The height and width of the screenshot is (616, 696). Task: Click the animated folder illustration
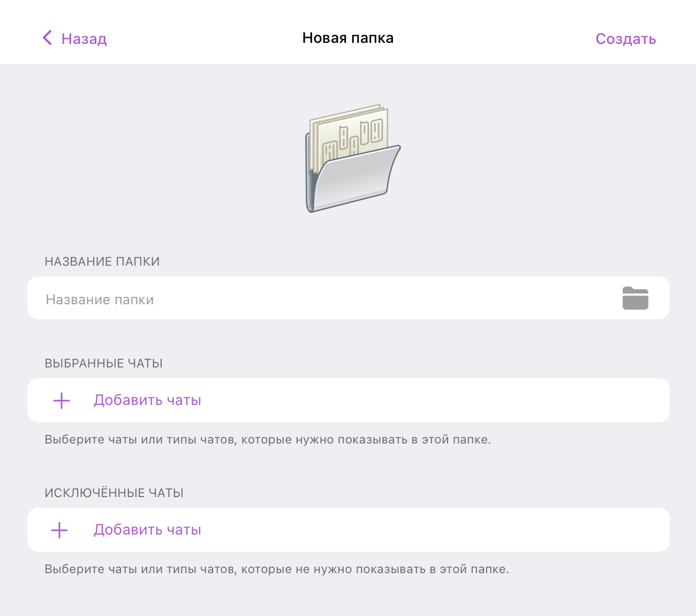coord(352,159)
